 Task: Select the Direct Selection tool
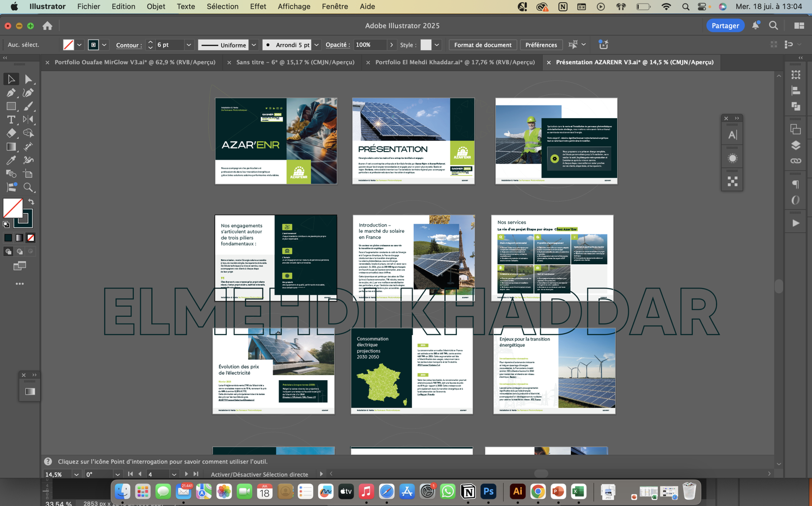click(28, 79)
